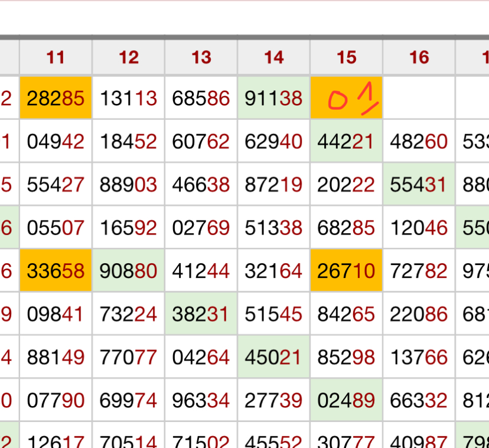Select the cell containing 72782
The height and width of the screenshot is (448, 489).
pos(419,271)
